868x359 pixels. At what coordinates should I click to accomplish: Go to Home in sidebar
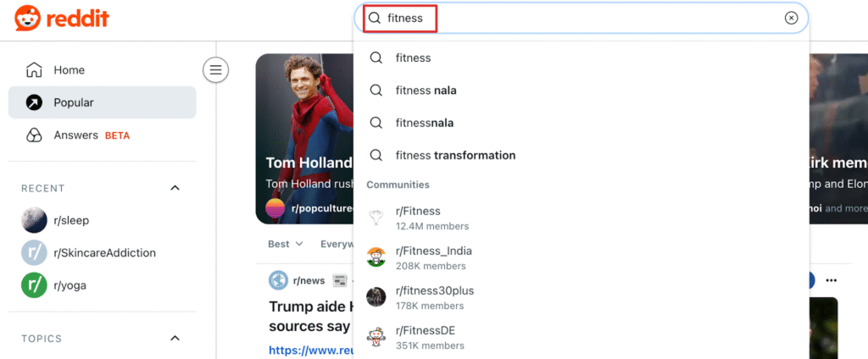tap(69, 70)
